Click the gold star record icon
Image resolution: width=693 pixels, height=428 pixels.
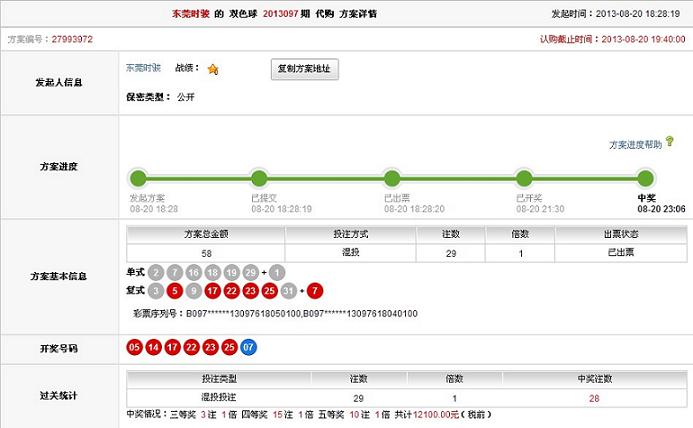pos(213,69)
